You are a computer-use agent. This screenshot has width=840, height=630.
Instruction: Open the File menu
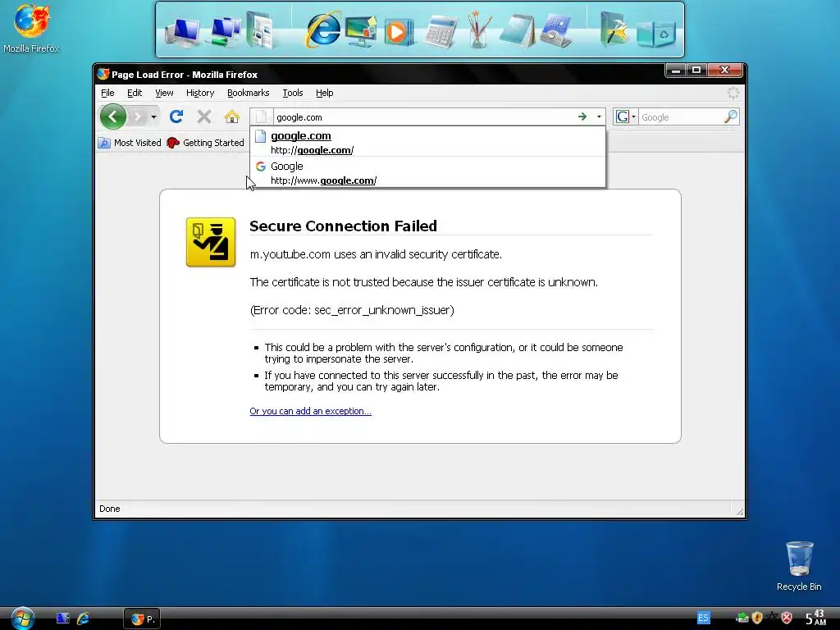tap(107, 93)
